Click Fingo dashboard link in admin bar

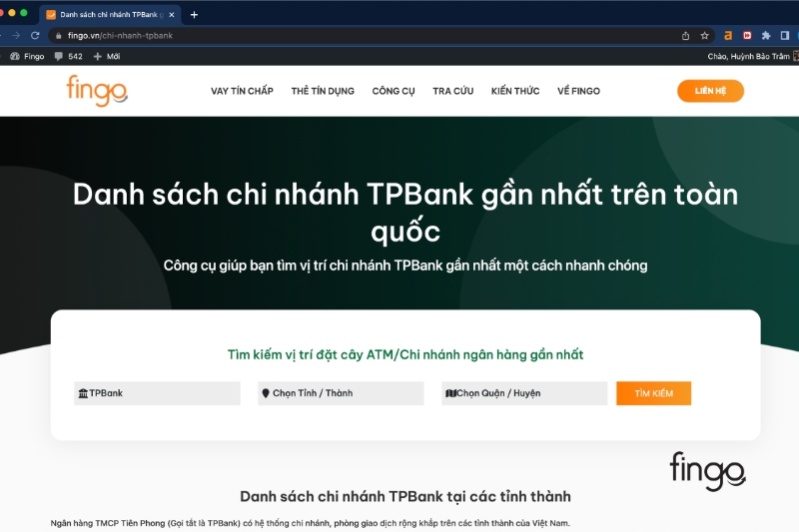(28, 57)
